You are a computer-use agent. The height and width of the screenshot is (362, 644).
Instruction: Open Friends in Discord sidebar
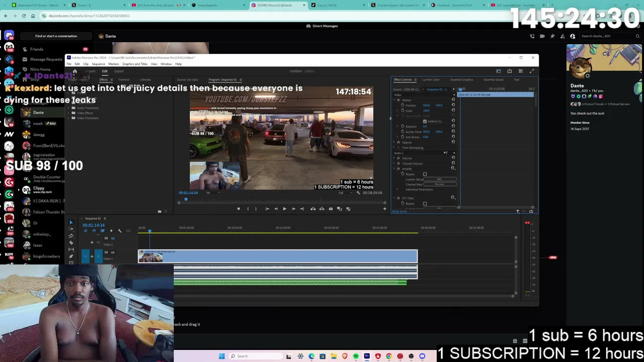coord(37,49)
